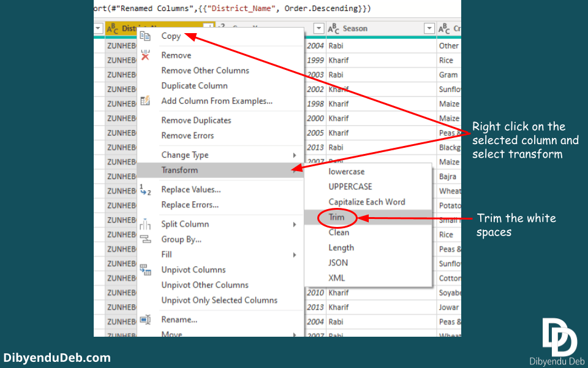The image size is (588, 368).
Task: Choose Clean in the Transform submenu
Action: pyautogui.click(x=339, y=232)
